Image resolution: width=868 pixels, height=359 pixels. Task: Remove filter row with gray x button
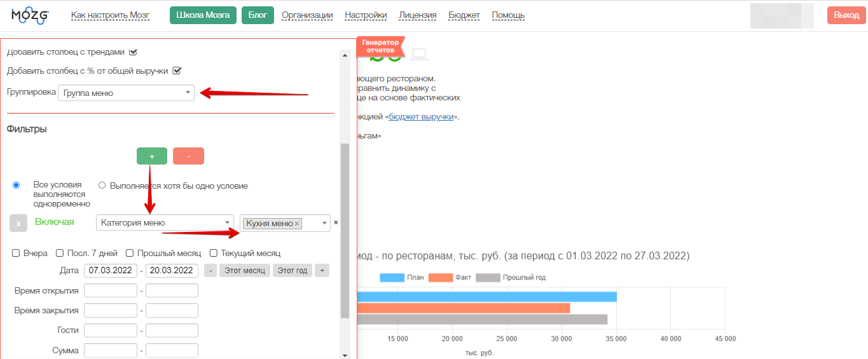tap(18, 223)
